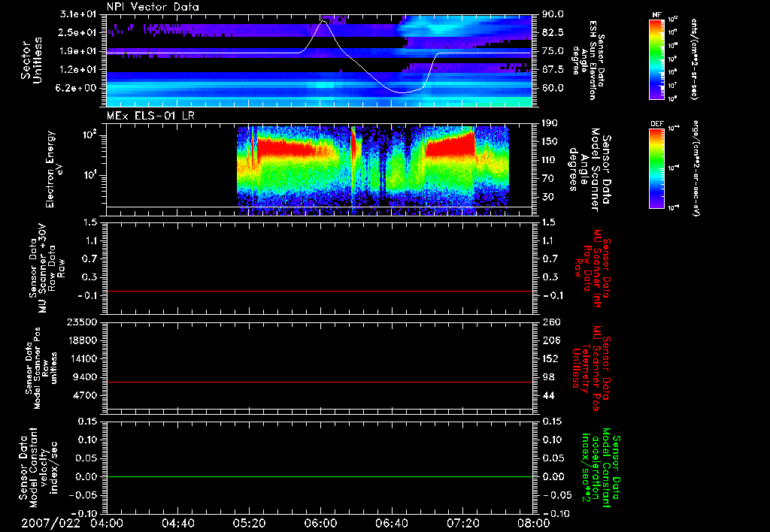Image resolution: width=770 pixels, height=532 pixels.
Task: Click the NF color scale bar
Action: pos(656,59)
